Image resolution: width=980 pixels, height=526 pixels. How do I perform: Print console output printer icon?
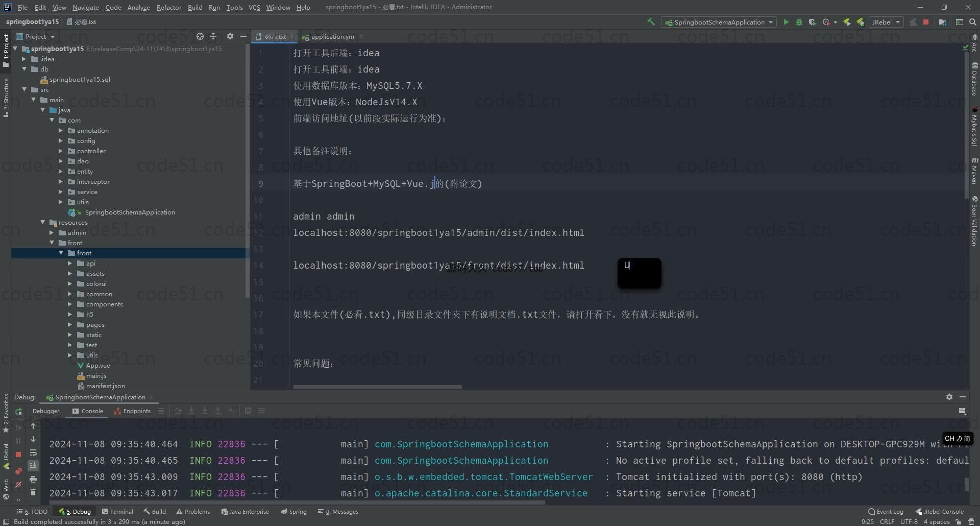pos(33,479)
